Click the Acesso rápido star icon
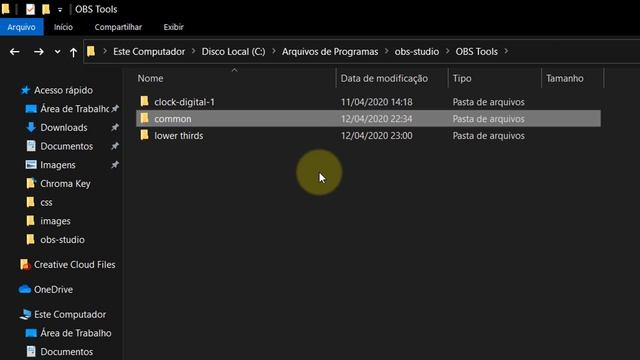 (x=25, y=90)
